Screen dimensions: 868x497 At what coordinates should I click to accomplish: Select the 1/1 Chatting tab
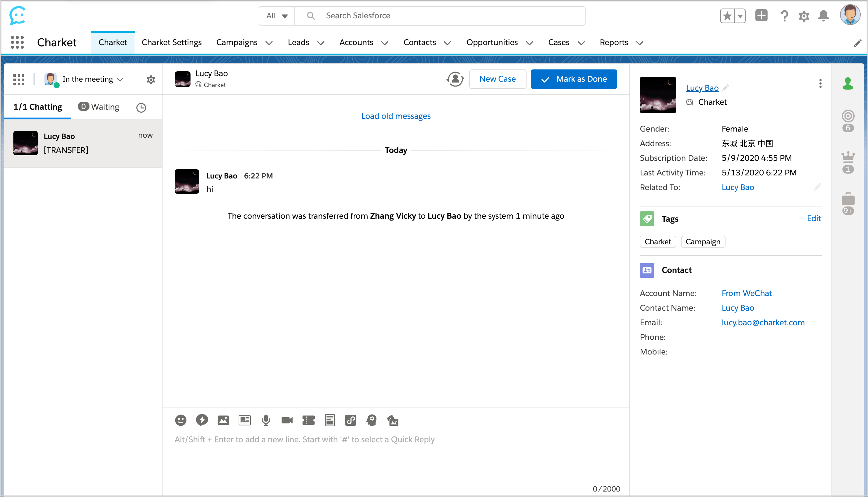coord(37,107)
